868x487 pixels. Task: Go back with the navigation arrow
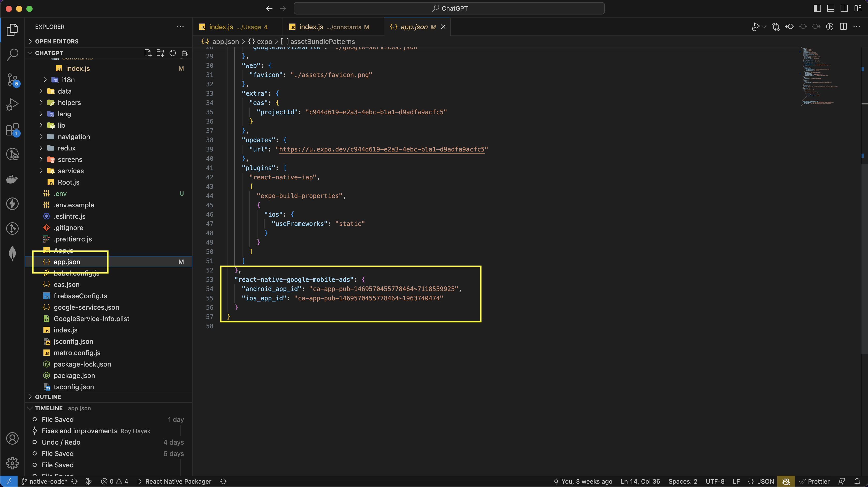click(x=269, y=9)
